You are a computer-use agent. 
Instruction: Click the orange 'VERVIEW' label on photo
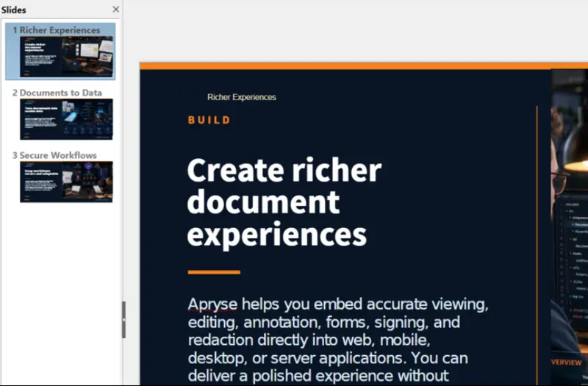[567, 362]
